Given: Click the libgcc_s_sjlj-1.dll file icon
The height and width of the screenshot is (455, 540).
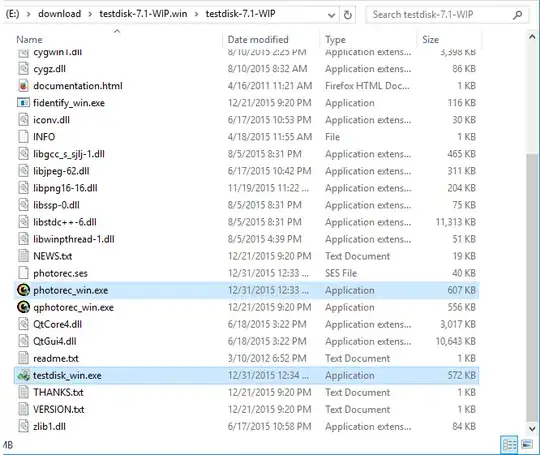Looking at the screenshot, I should (x=23, y=154).
